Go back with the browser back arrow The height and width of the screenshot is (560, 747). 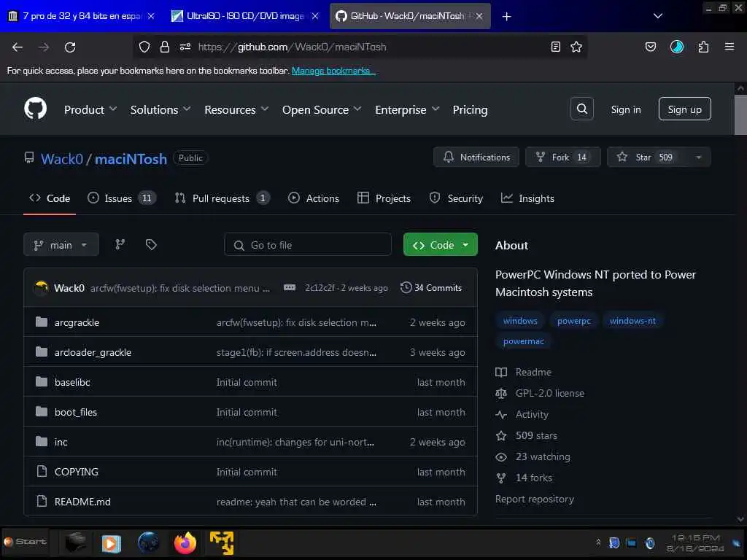click(x=18, y=47)
